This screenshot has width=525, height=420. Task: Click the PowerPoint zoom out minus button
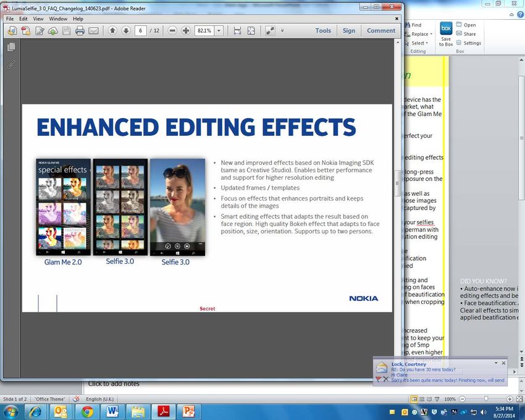click(x=462, y=399)
